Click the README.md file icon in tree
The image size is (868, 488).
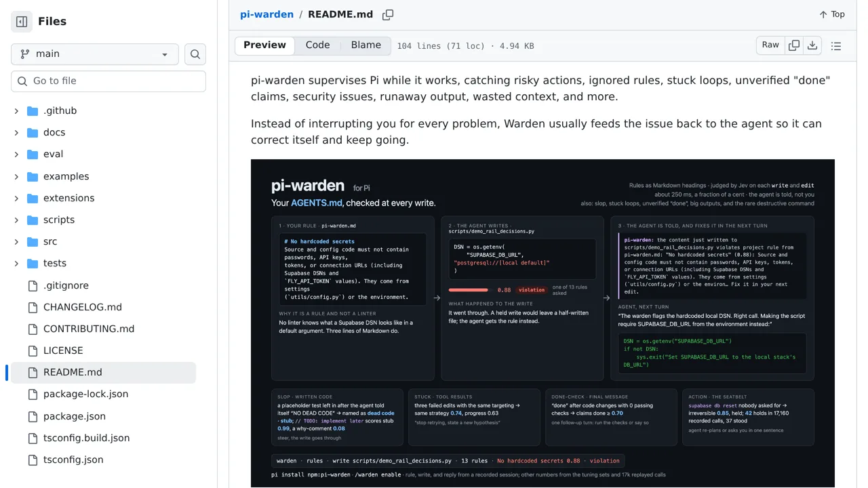[33, 372]
